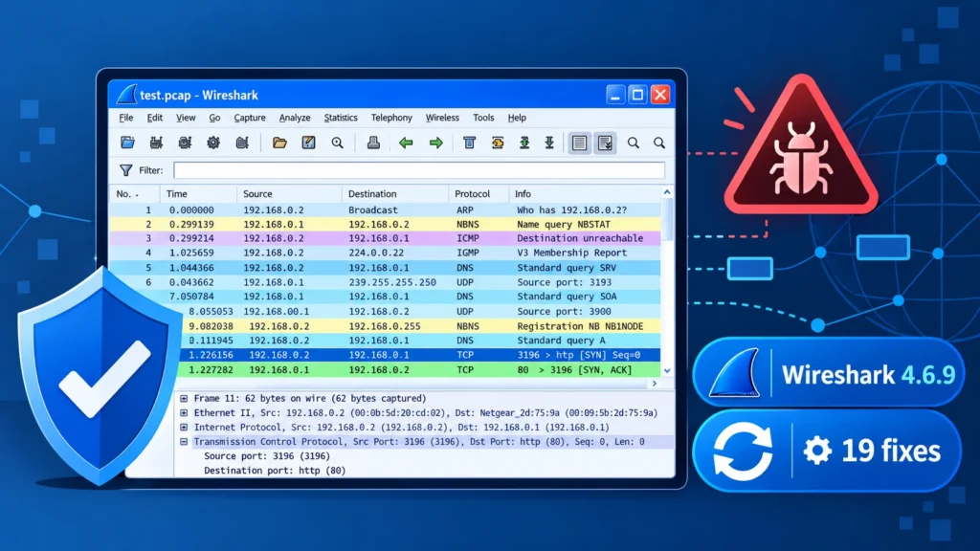Click the horizontal scroll right arrow below the list
Image resolution: width=980 pixels, height=551 pixels.
tap(655, 384)
